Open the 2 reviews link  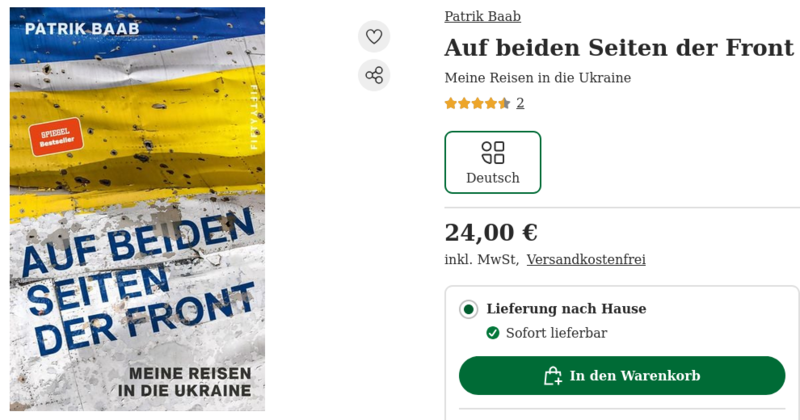pyautogui.click(x=520, y=103)
